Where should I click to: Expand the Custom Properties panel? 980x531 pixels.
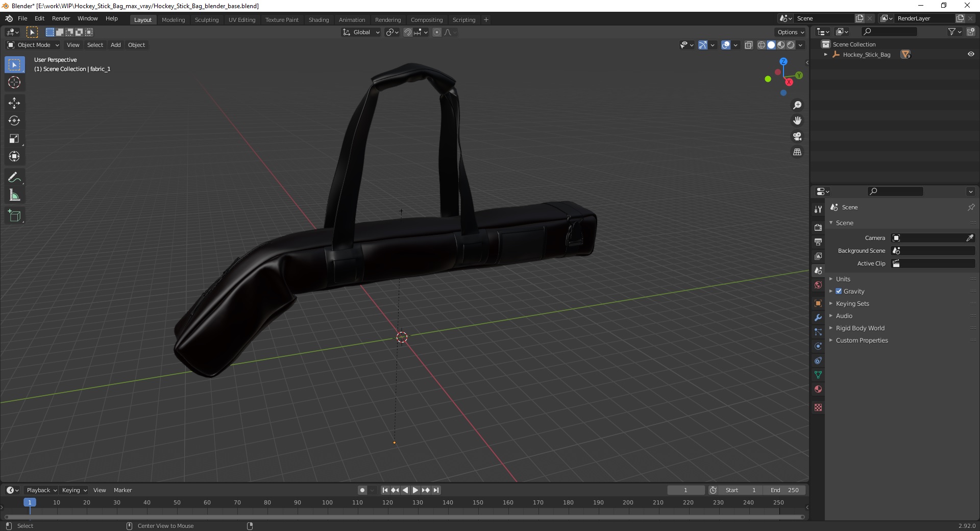pos(862,340)
